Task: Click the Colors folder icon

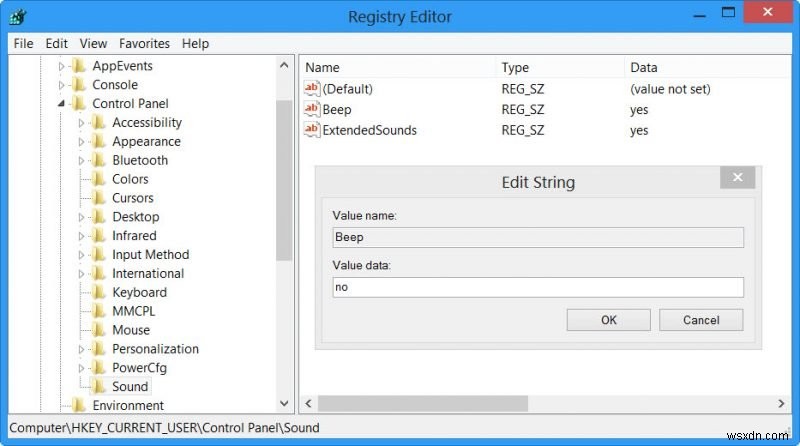Action: pyautogui.click(x=99, y=179)
